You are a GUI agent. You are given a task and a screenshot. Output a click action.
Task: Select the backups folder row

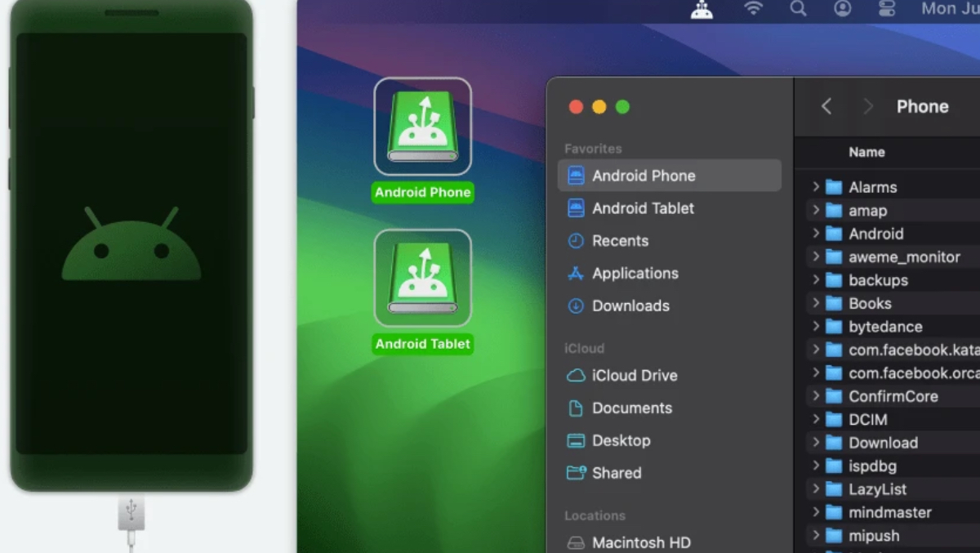878,280
